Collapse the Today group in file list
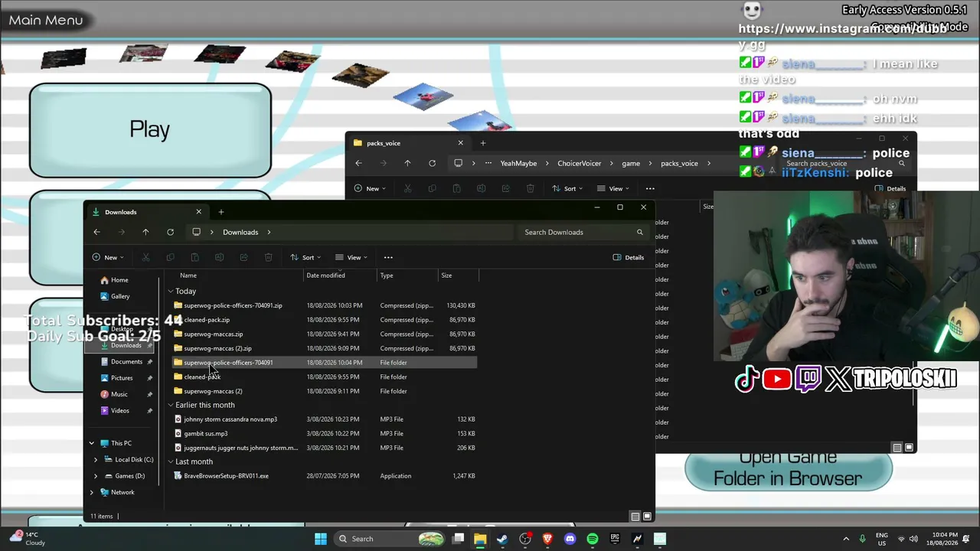980x551 pixels. click(x=171, y=292)
